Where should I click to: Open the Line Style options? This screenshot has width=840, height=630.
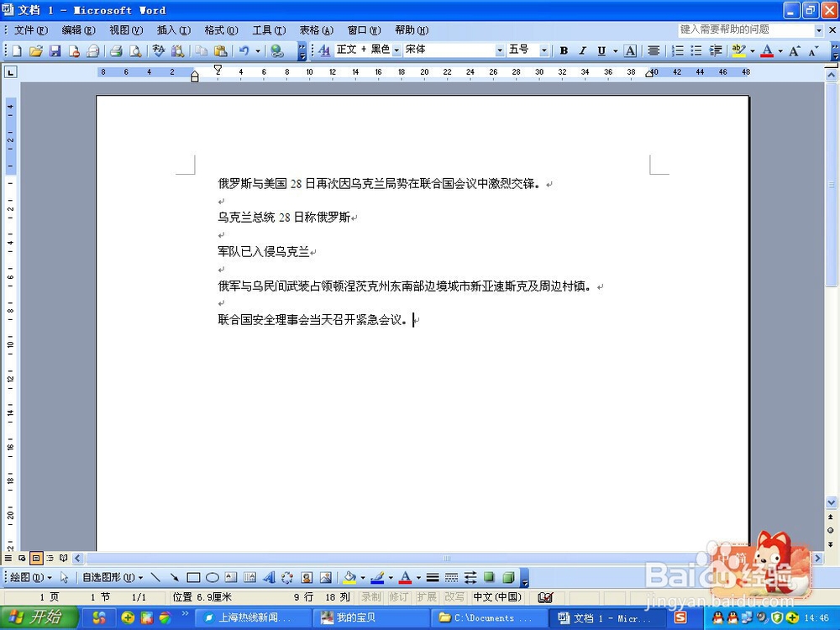click(x=433, y=578)
